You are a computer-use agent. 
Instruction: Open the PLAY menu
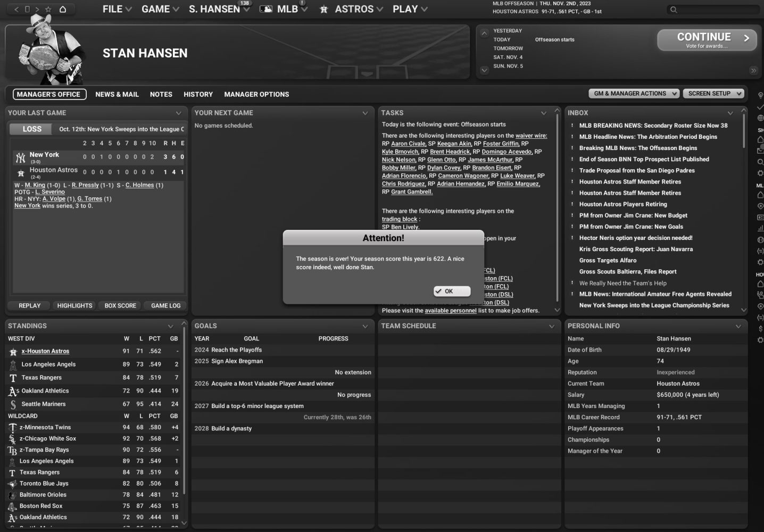pyautogui.click(x=410, y=9)
